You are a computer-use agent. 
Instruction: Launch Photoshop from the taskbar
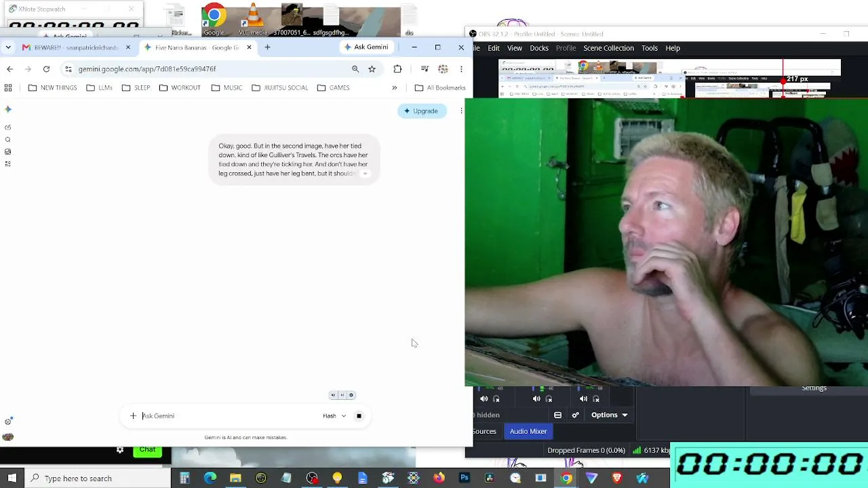click(x=465, y=478)
